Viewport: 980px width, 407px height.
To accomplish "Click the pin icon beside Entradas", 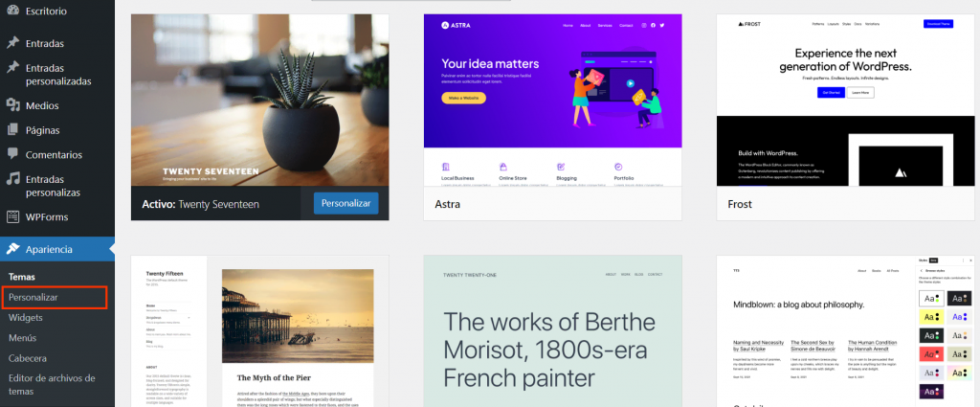I will coord(12,44).
